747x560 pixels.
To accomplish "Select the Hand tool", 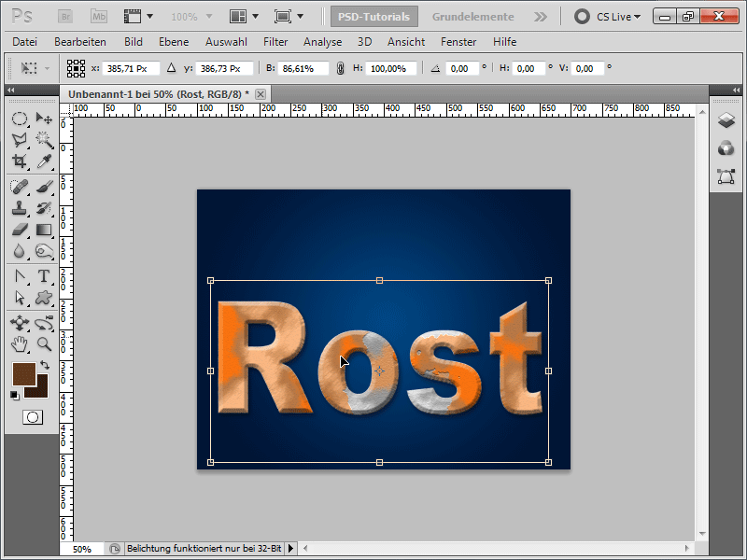I will pyautogui.click(x=19, y=343).
